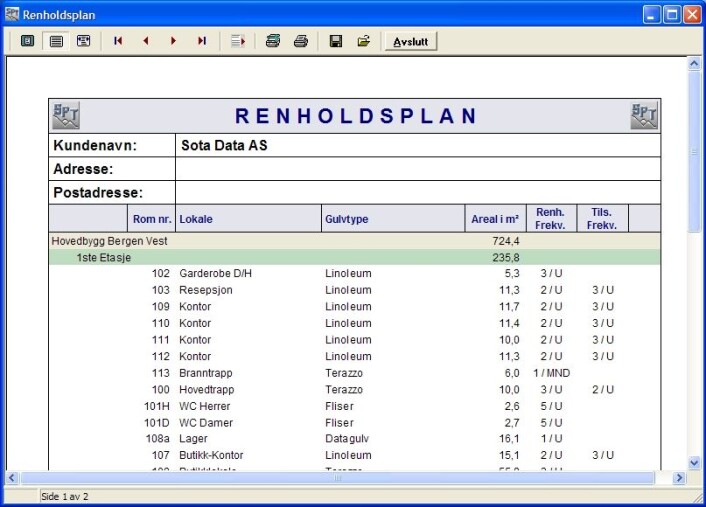Select the whole-page zoom view icon
706x507 pixels.
click(x=27, y=41)
